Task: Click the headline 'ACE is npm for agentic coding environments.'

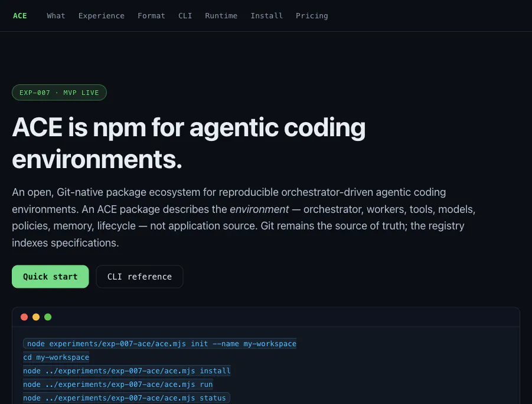Action: [188, 143]
